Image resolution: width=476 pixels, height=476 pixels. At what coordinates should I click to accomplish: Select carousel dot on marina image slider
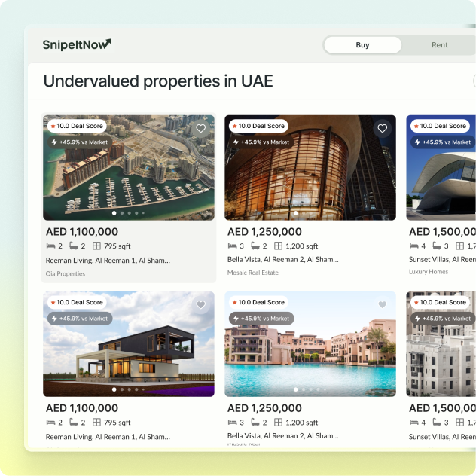(x=121, y=213)
